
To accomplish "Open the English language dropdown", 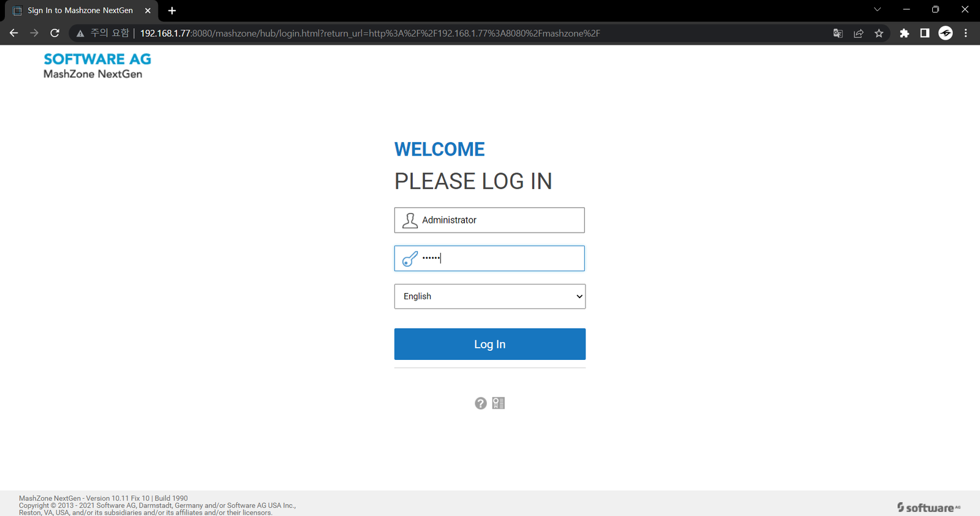I will (489, 296).
